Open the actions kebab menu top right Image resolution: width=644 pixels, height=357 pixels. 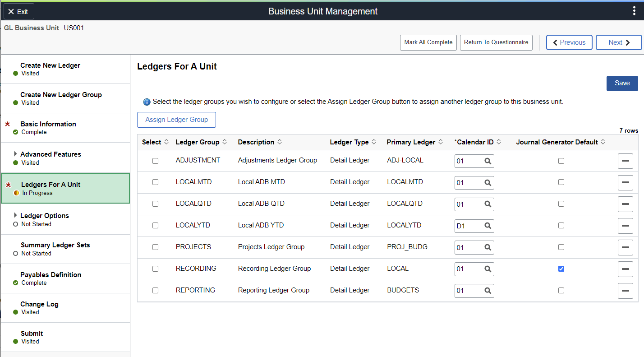point(635,10)
